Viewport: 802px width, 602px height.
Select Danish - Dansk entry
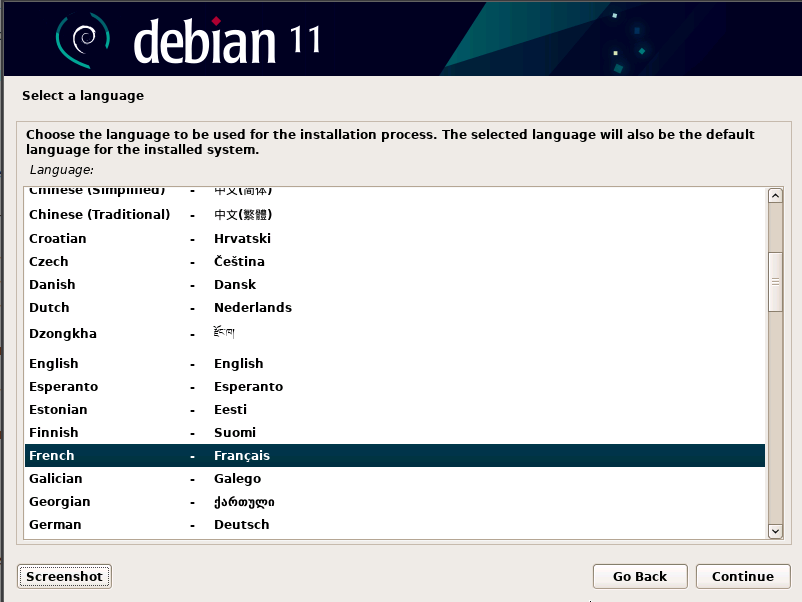pyautogui.click(x=52, y=285)
